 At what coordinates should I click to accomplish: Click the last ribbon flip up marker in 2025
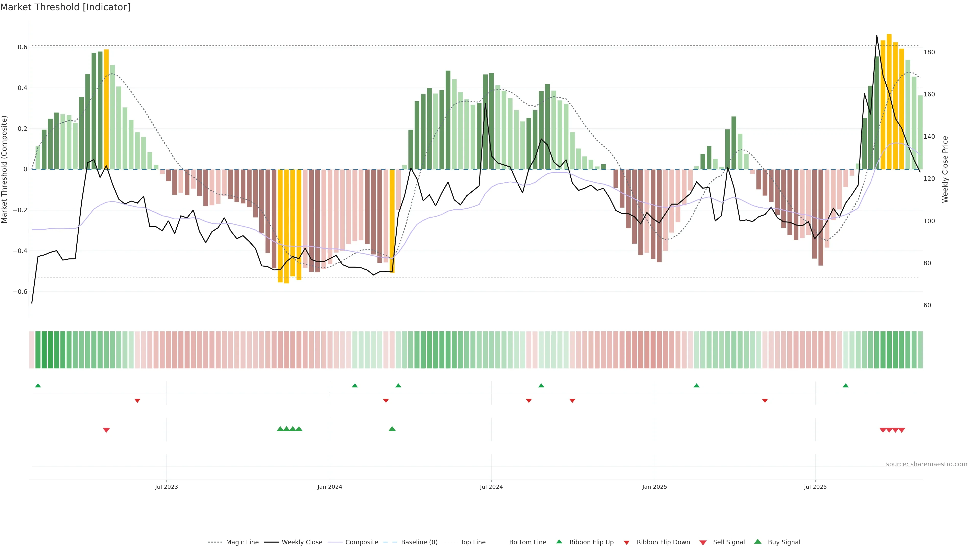pyautogui.click(x=846, y=386)
